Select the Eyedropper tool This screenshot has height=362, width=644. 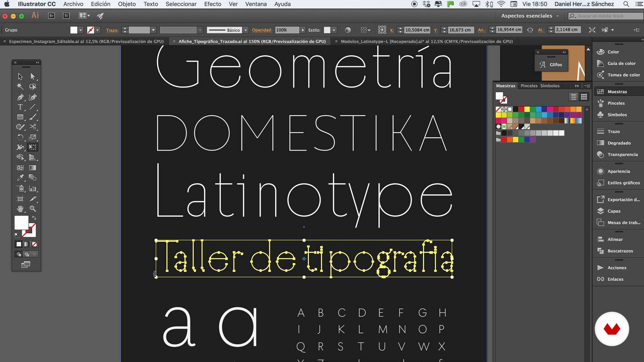20,177
